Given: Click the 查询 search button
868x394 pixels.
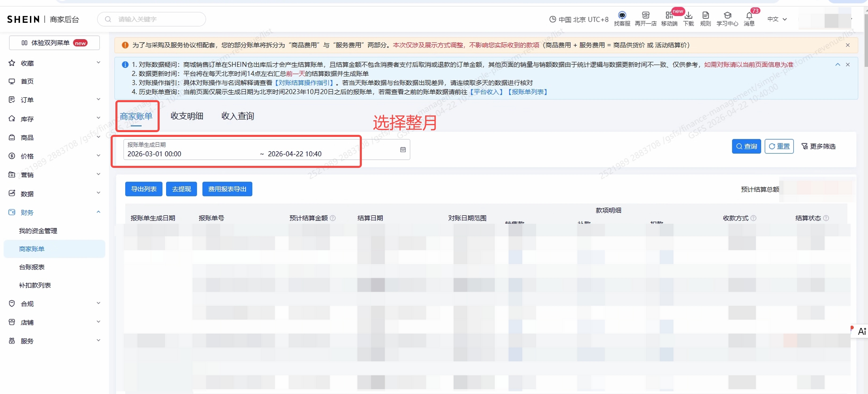Looking at the screenshot, I should pyautogui.click(x=746, y=146).
